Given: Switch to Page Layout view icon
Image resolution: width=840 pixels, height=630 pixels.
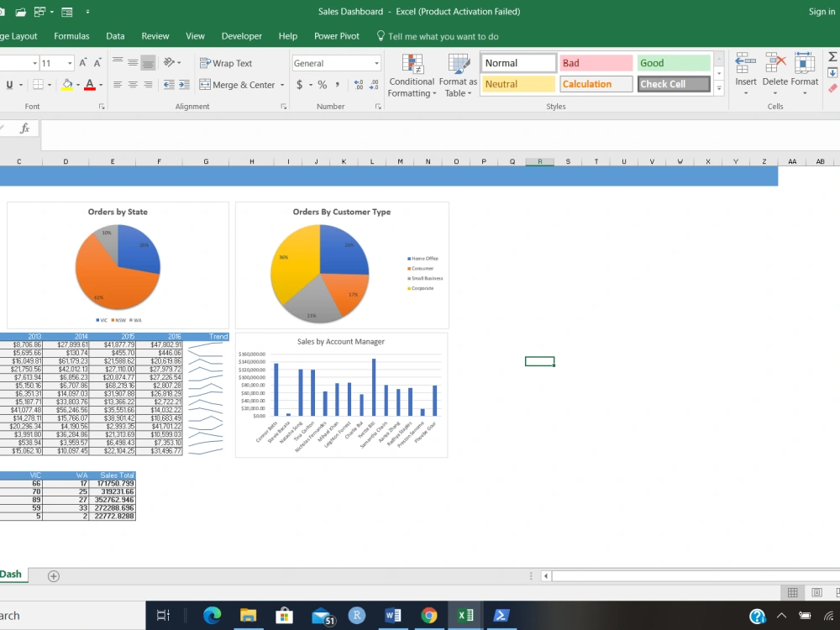Looking at the screenshot, I should [816, 592].
